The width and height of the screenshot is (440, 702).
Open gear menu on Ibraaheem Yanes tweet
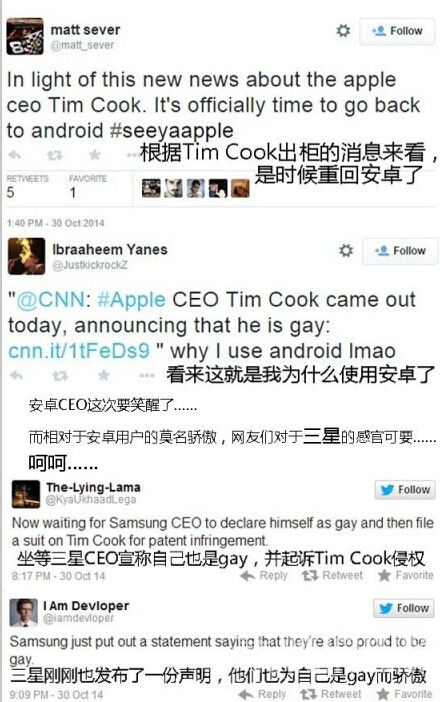(x=346, y=250)
